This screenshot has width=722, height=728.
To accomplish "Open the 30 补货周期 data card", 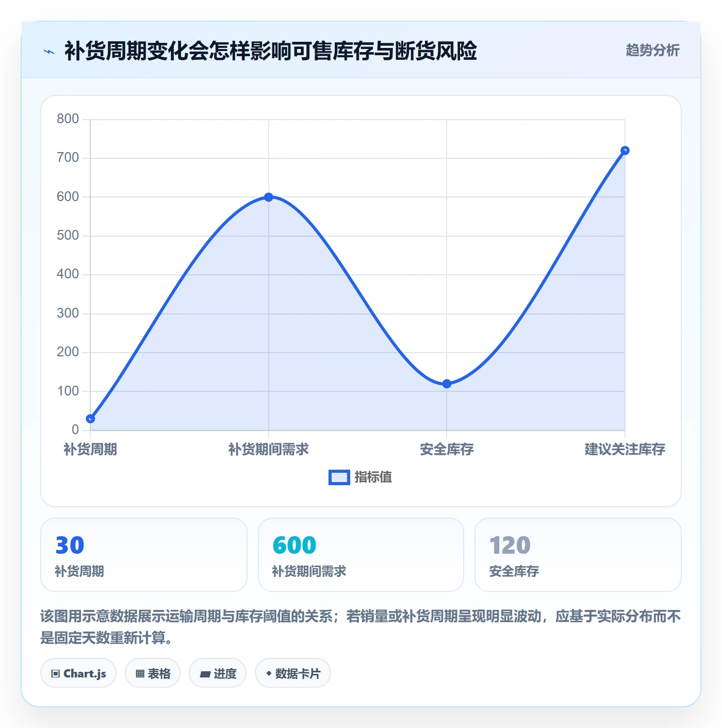I will pyautogui.click(x=144, y=555).
